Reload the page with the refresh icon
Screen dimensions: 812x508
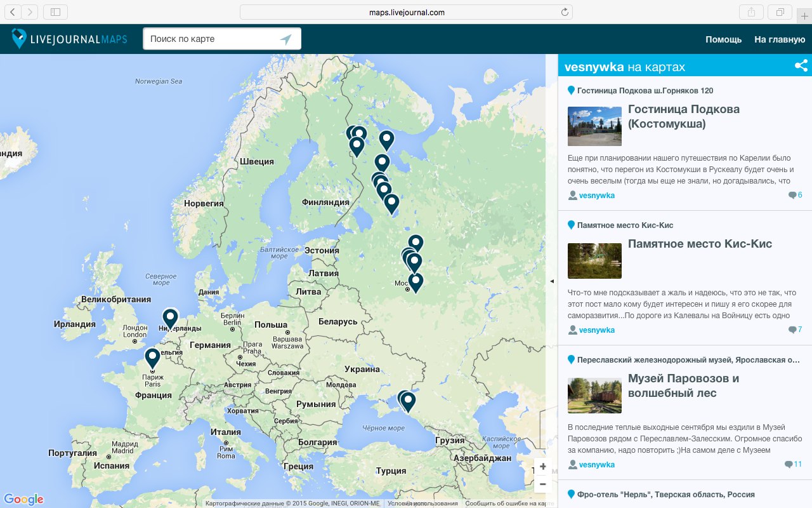(565, 12)
